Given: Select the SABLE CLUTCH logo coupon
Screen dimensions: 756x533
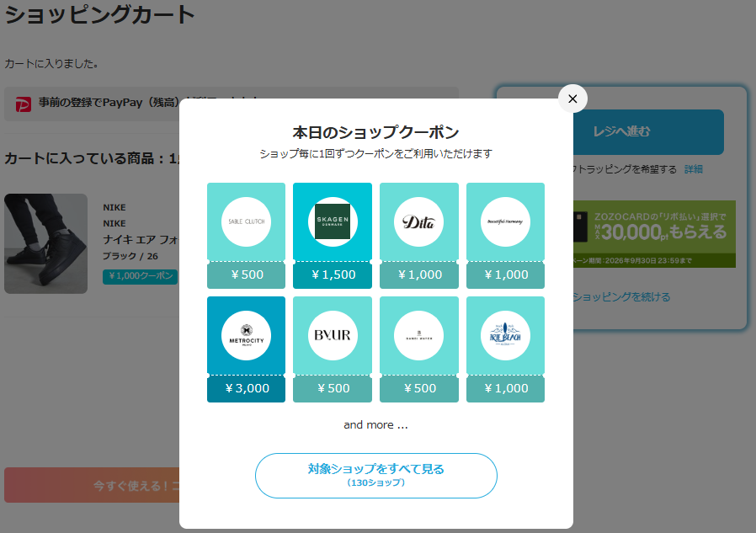Looking at the screenshot, I should click(x=246, y=222).
